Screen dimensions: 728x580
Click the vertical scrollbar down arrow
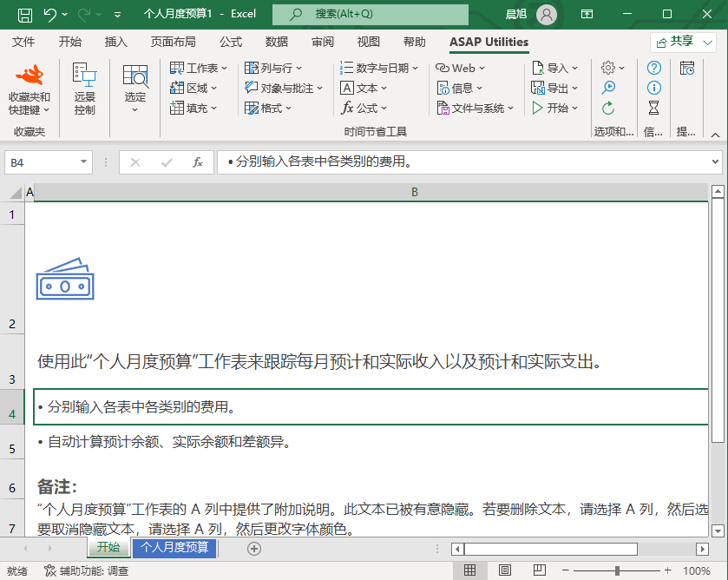tap(718, 531)
